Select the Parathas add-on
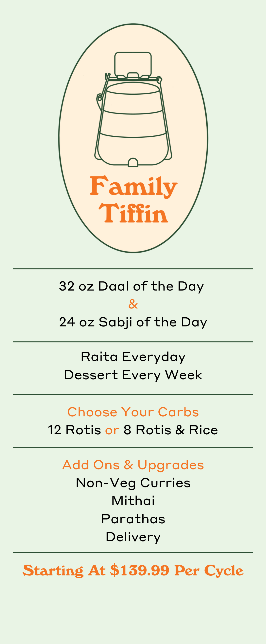266x644 pixels. tap(133, 519)
